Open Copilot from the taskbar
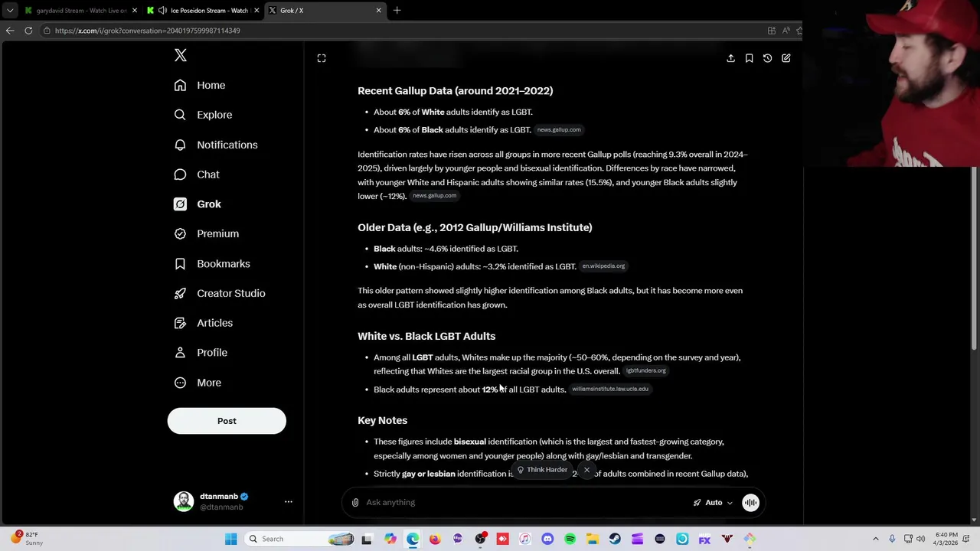 click(x=390, y=539)
